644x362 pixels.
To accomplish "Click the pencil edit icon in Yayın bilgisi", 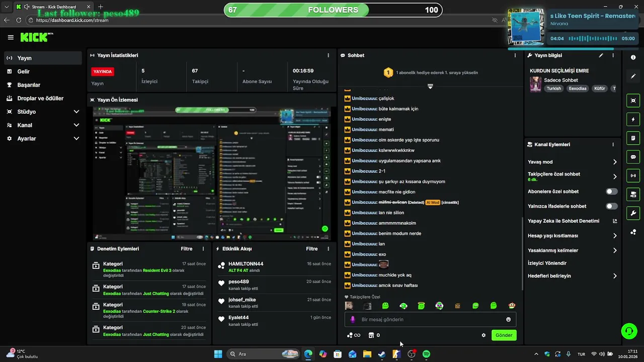I will pyautogui.click(x=601, y=55).
